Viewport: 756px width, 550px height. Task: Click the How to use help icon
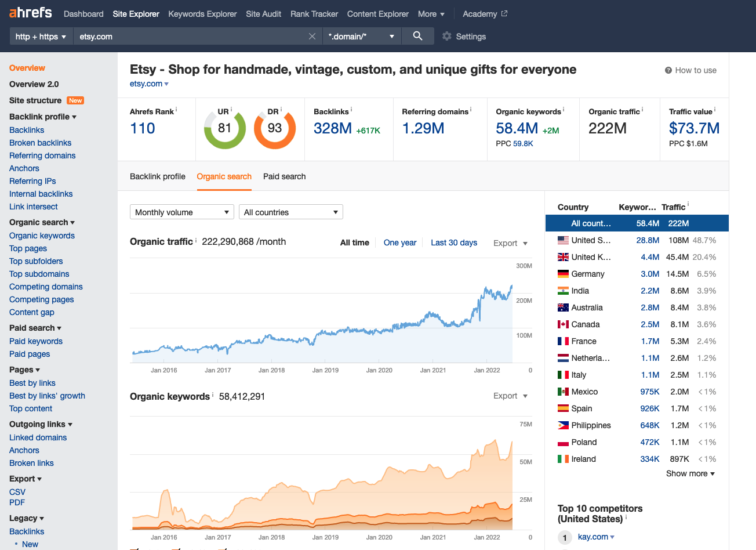668,70
